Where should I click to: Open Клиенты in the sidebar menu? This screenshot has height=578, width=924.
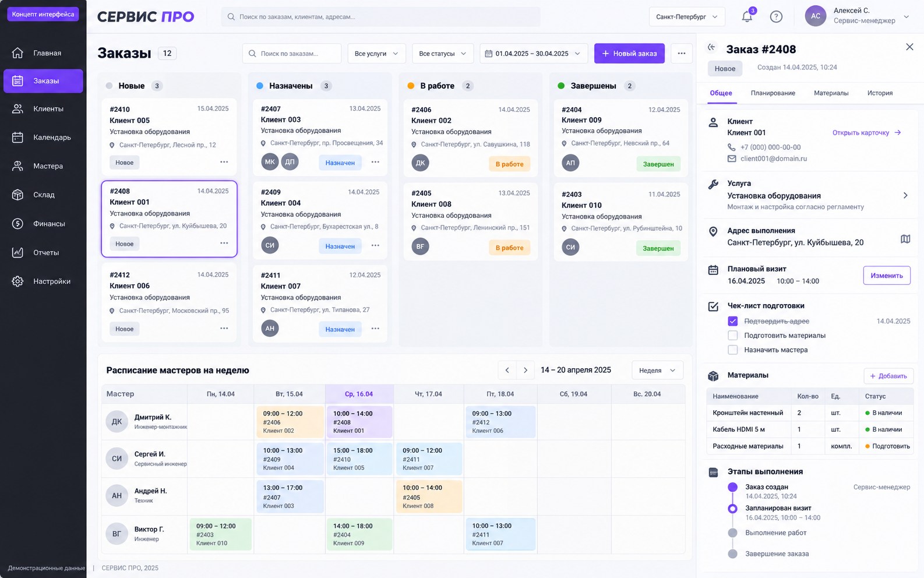43,109
